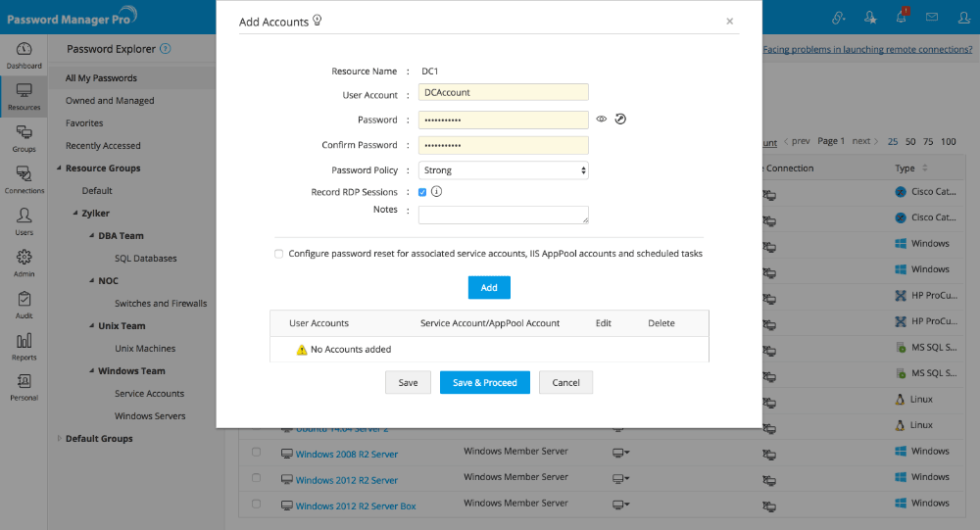Viewport: 980px width, 530px height.
Task: Enable configure password reset for service accounts
Action: click(279, 254)
